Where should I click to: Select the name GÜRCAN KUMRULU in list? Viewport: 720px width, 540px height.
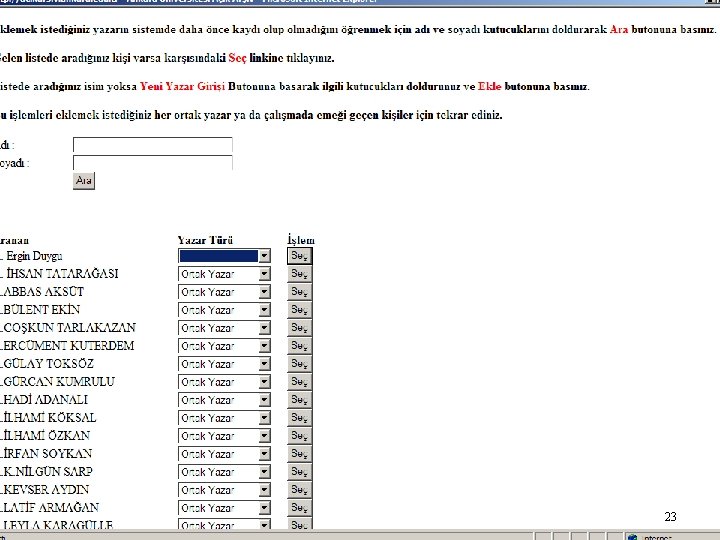point(59,382)
